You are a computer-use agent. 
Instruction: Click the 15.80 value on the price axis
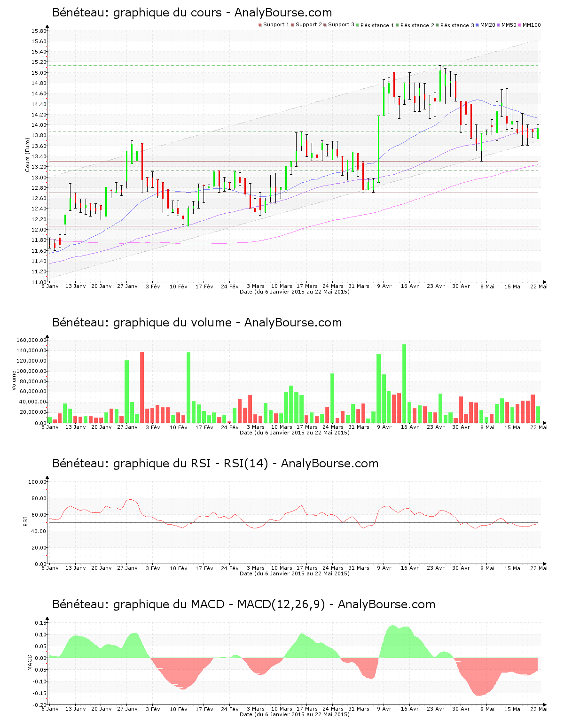(x=39, y=31)
